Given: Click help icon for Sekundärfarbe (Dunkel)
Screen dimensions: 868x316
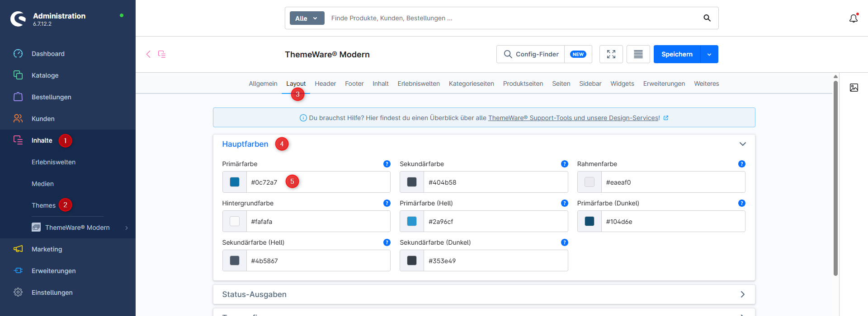Looking at the screenshot, I should point(565,242).
